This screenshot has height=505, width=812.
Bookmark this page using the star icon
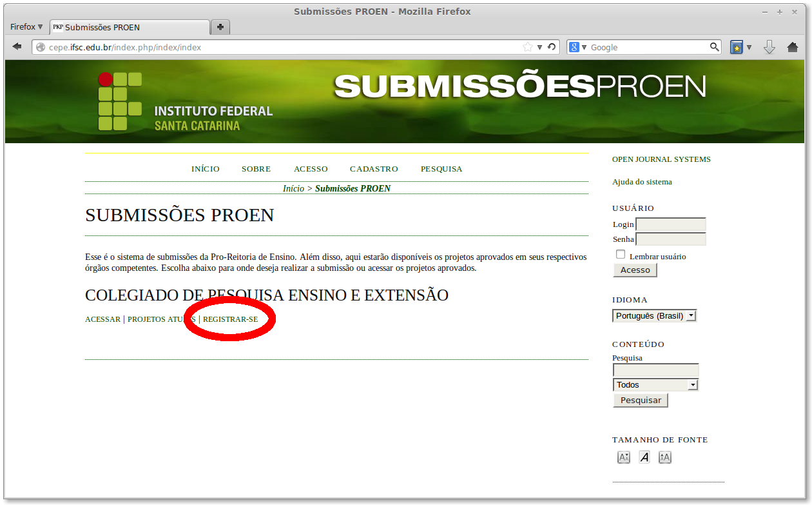coord(527,46)
